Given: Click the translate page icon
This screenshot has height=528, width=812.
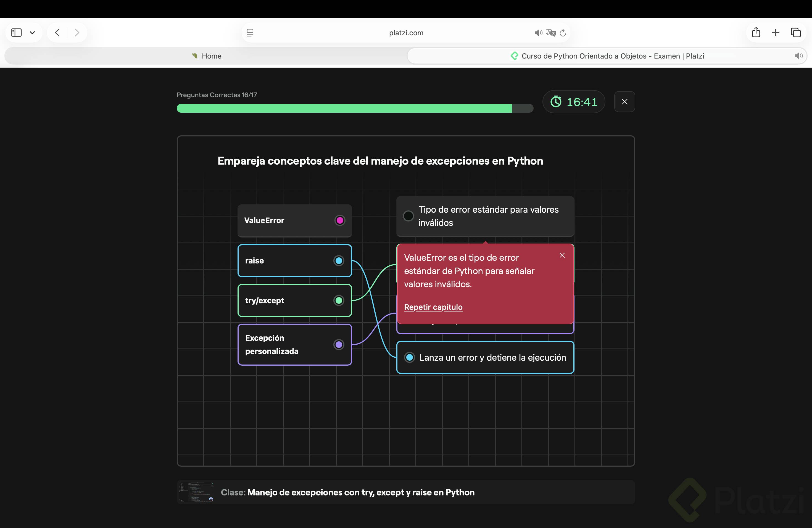Looking at the screenshot, I should pyautogui.click(x=551, y=33).
